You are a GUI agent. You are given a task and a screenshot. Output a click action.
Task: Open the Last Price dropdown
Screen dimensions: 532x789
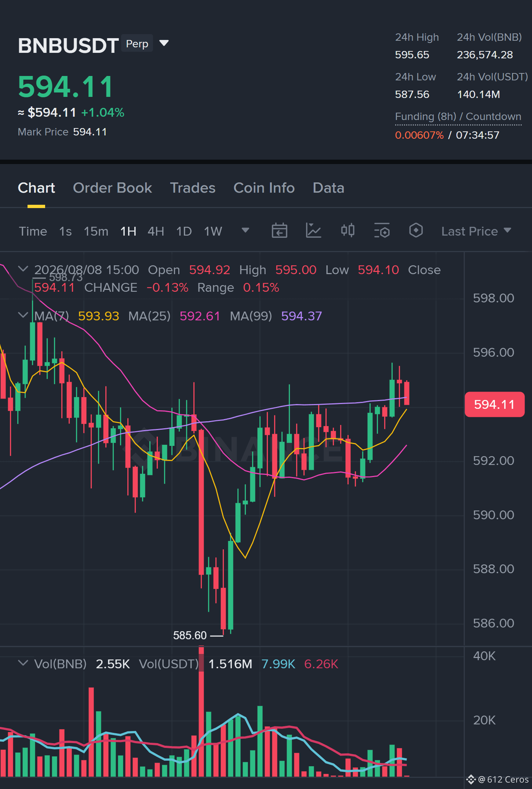tap(476, 231)
